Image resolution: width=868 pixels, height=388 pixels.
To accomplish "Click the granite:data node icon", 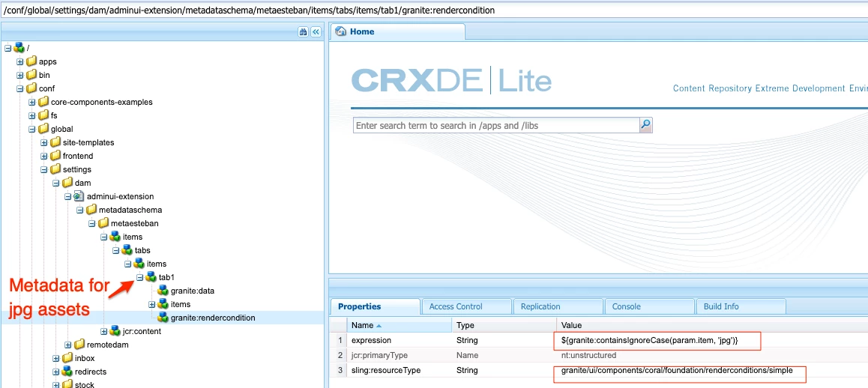I will 163,291.
